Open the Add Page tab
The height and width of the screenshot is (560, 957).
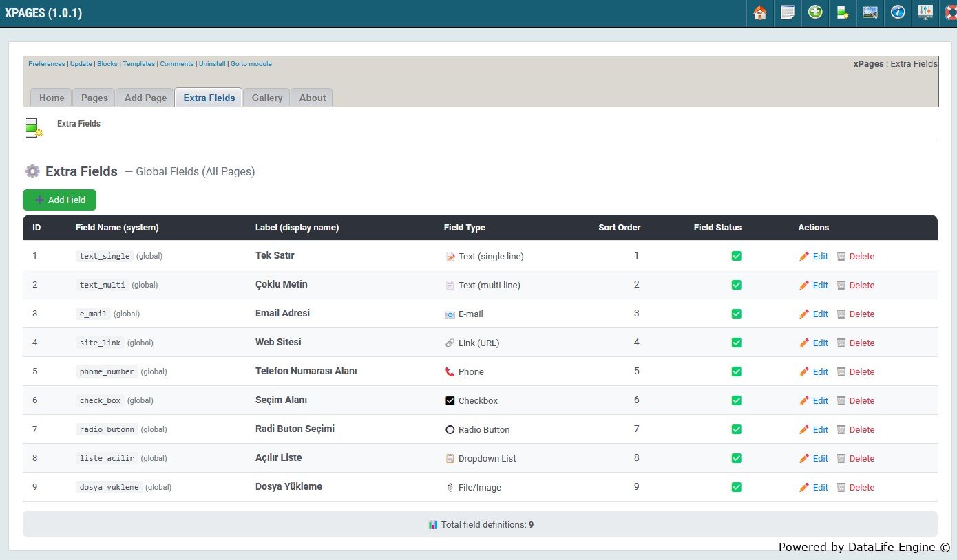coord(145,98)
